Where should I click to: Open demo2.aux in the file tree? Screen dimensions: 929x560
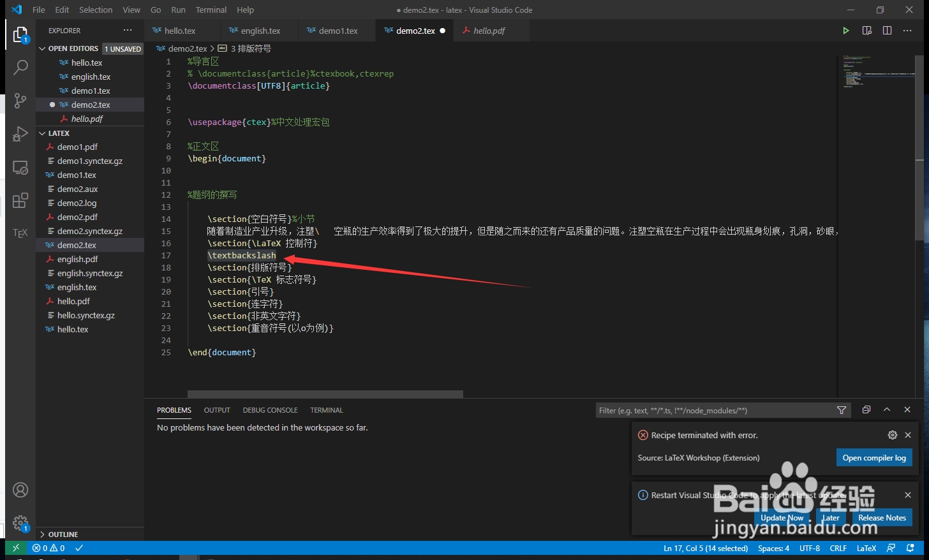(77, 189)
